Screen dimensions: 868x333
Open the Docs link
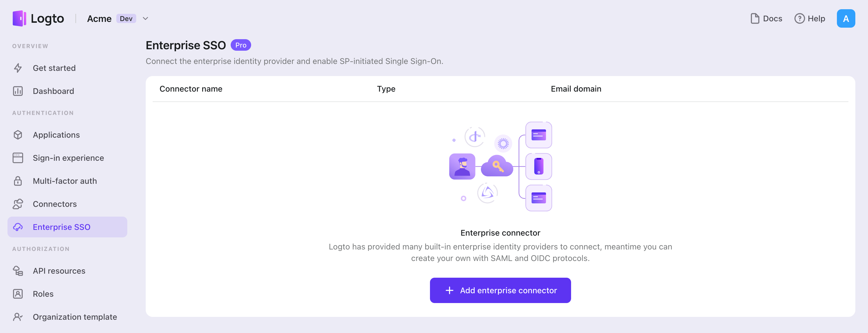click(766, 18)
